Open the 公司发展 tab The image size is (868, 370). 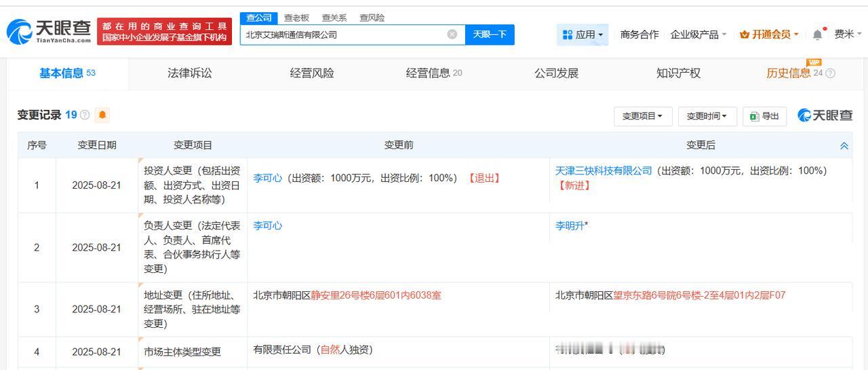(556, 73)
